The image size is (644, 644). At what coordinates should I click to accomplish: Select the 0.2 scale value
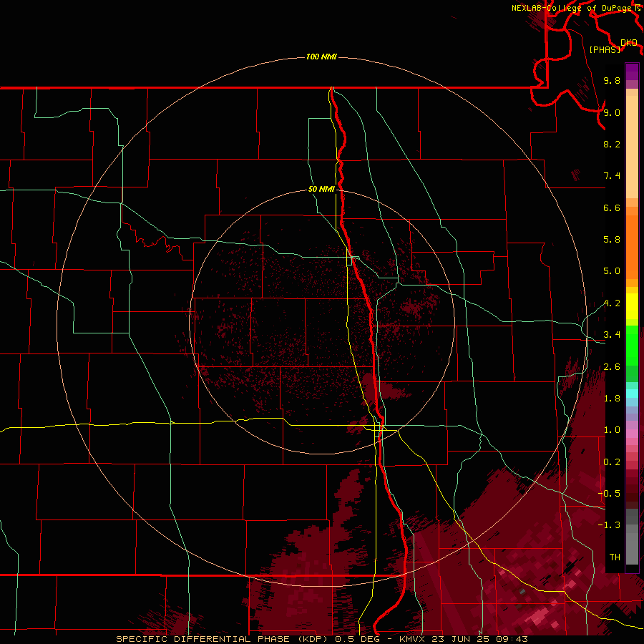(x=612, y=462)
